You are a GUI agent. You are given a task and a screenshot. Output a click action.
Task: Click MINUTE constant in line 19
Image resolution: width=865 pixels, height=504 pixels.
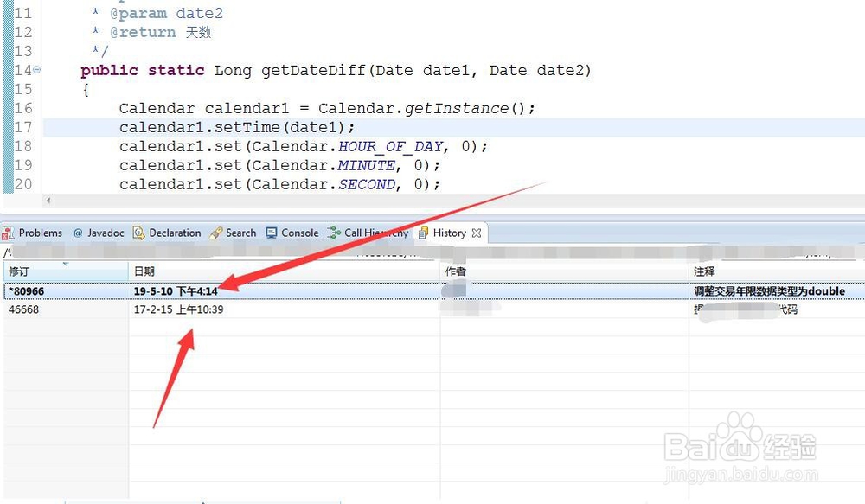[366, 165]
